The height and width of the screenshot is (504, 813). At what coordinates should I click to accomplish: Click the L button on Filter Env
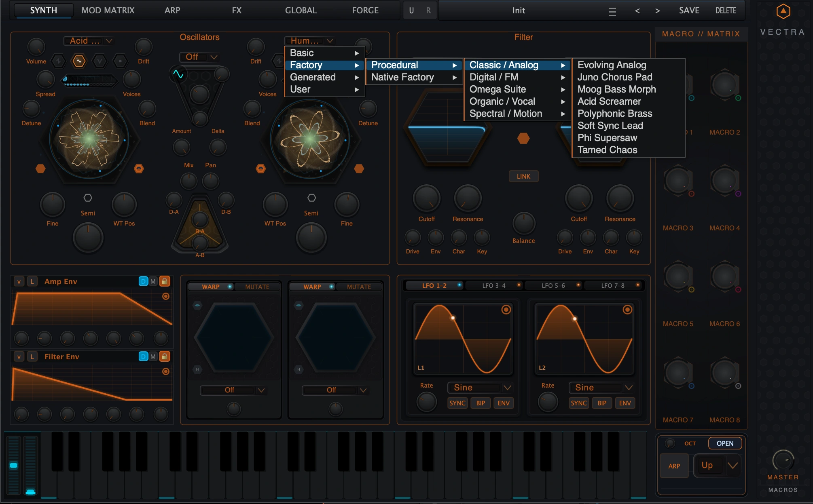click(32, 356)
